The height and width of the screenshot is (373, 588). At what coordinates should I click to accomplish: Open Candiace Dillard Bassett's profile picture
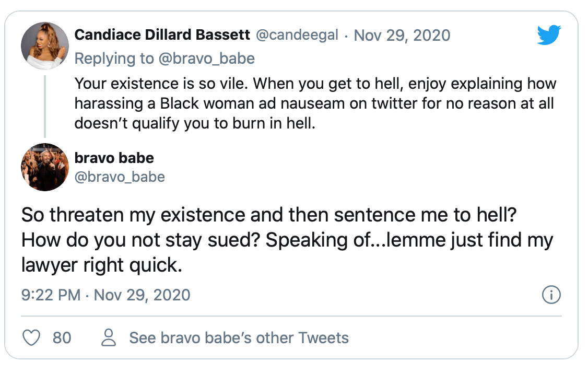[x=45, y=46]
